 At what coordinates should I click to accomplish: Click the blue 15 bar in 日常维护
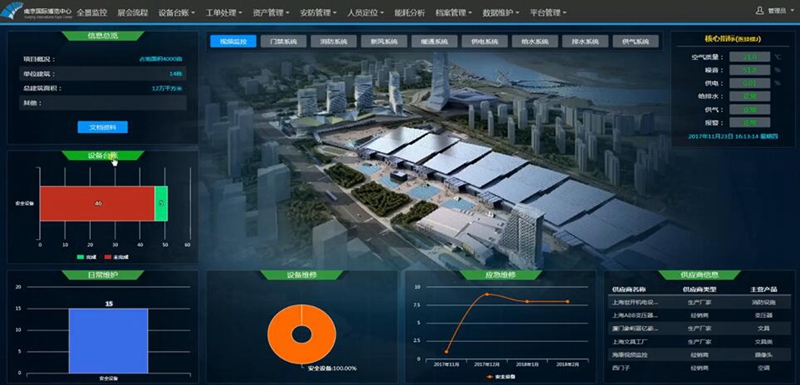click(108, 340)
